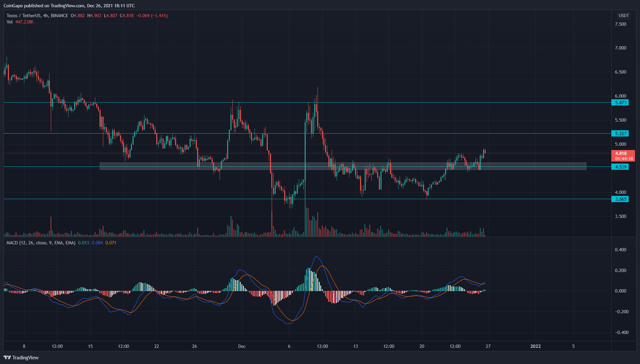The image size is (640, 364).
Task: Click MACD scale value 0.400
Action: pyautogui.click(x=620, y=250)
